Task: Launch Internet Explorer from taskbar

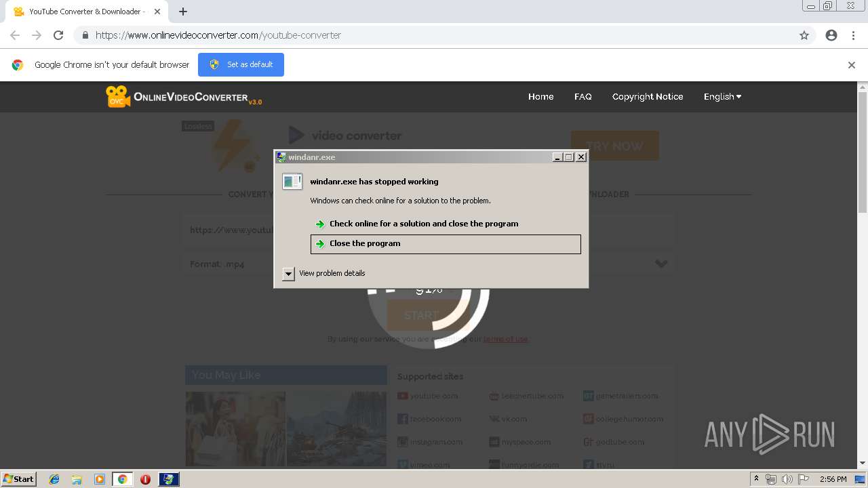Action: click(x=54, y=479)
